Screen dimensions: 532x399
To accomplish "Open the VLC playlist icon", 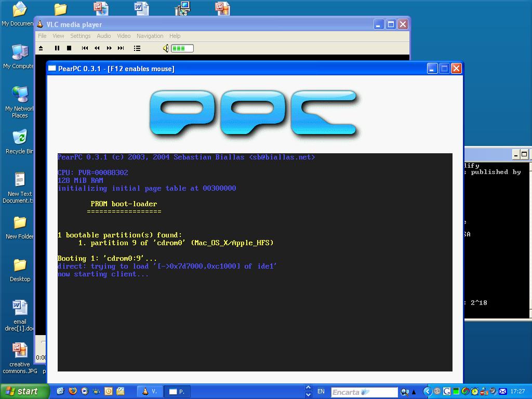I will (x=137, y=48).
